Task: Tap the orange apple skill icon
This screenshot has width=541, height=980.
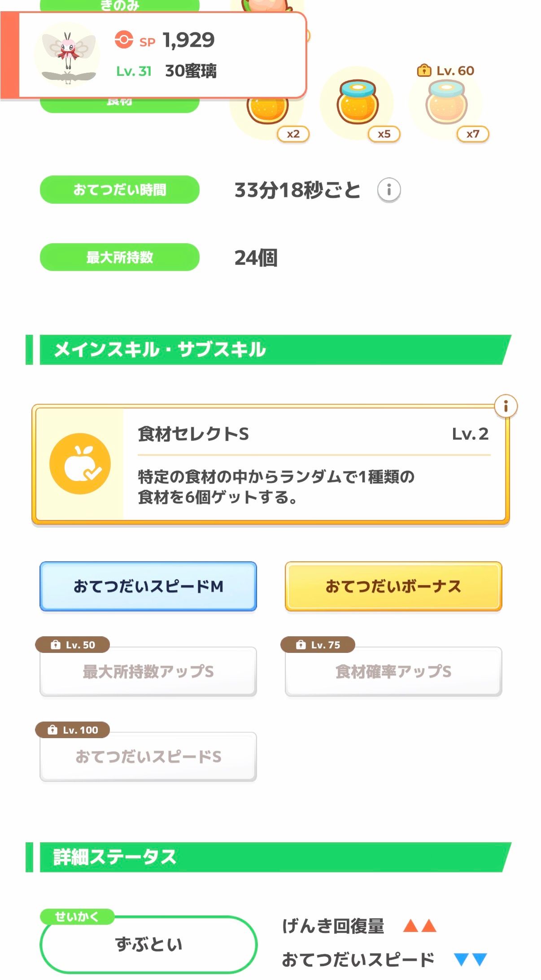Action: click(x=80, y=464)
